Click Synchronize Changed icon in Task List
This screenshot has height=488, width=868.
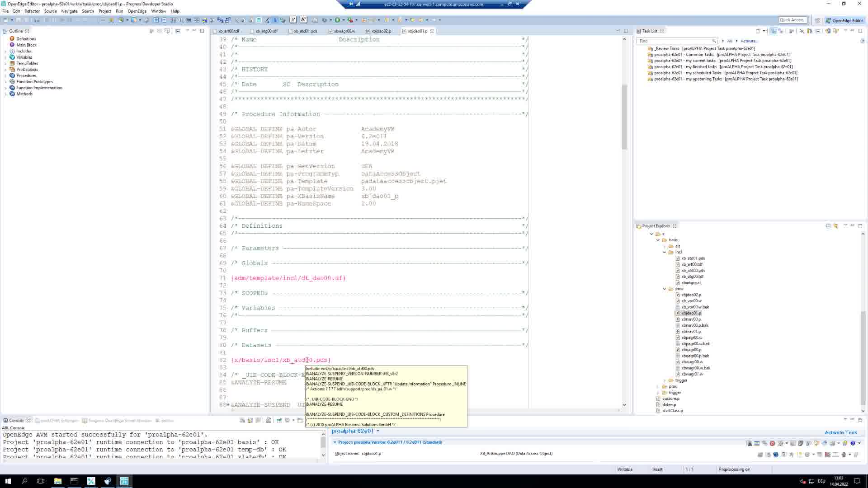coord(828,31)
